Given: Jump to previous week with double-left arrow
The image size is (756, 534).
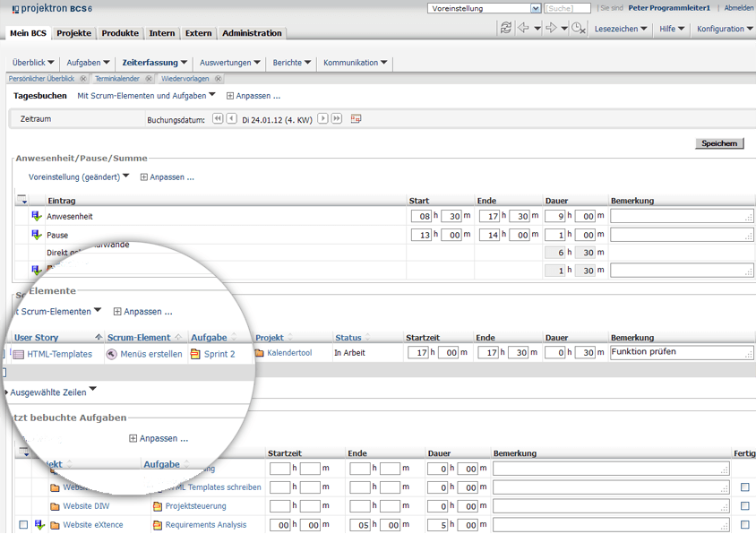Looking at the screenshot, I should point(218,119).
